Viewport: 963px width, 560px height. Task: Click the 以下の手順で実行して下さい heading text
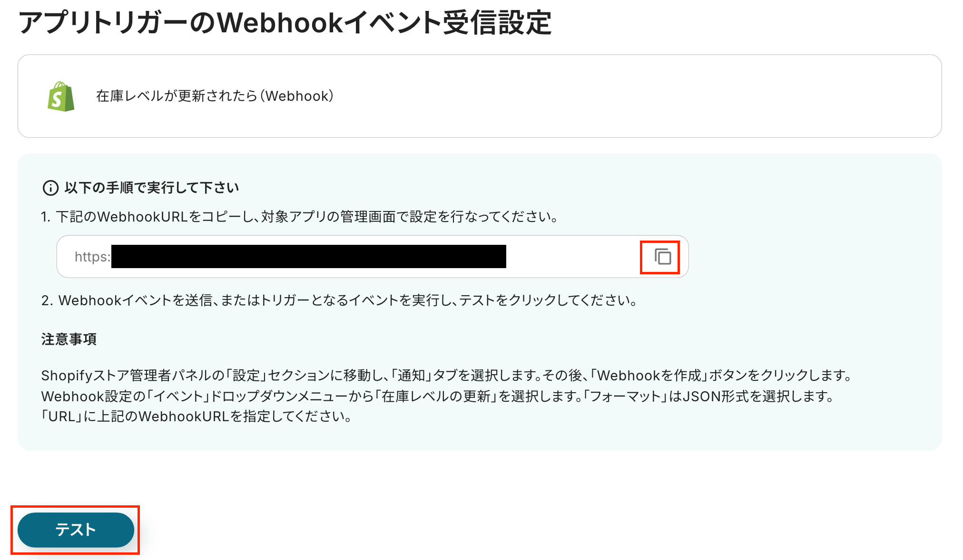[152, 188]
